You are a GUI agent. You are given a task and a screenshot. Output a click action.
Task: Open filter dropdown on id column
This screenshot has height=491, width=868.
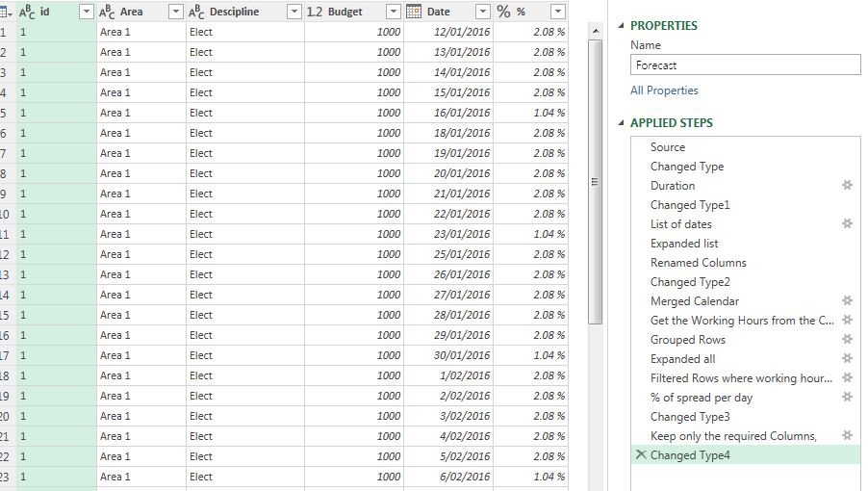point(86,12)
